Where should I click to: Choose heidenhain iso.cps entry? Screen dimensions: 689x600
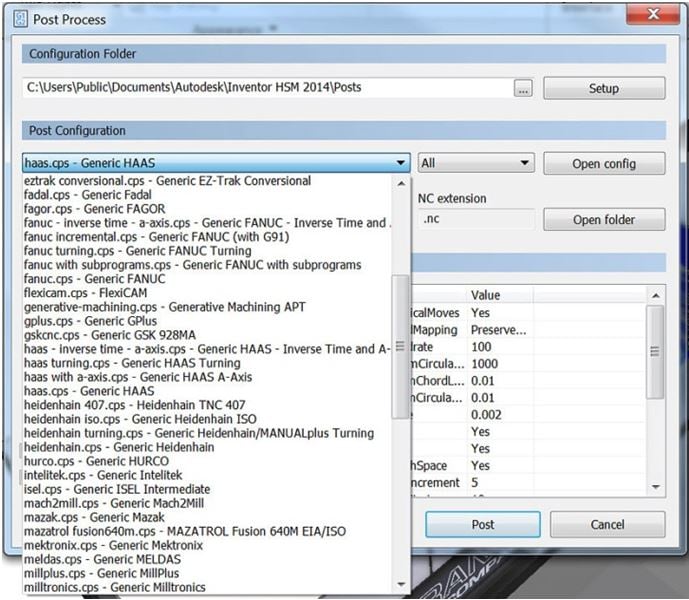tap(207, 419)
